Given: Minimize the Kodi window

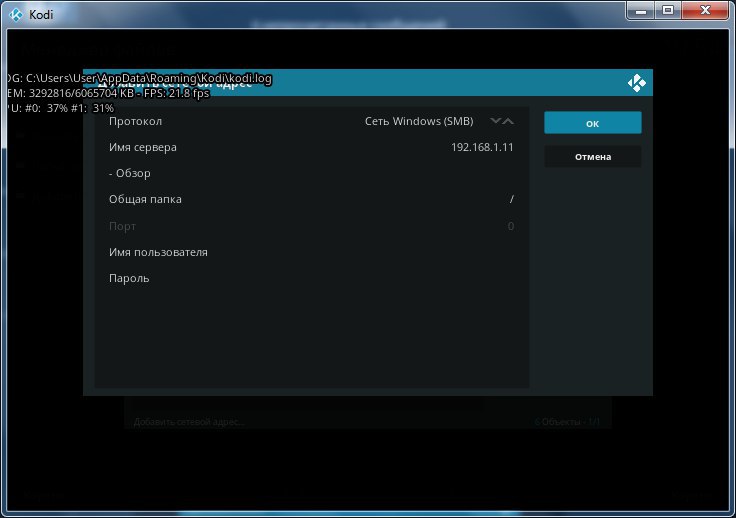Looking at the screenshot, I should pos(641,11).
